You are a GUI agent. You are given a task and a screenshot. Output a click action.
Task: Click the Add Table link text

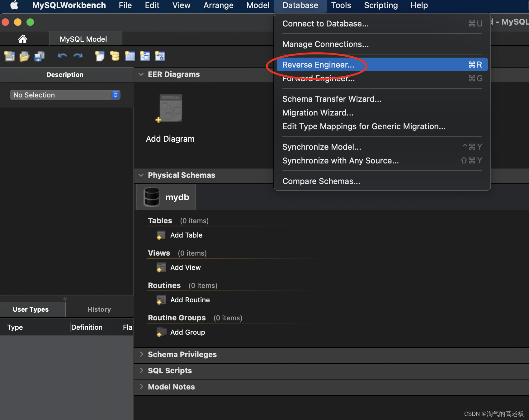tap(186, 235)
